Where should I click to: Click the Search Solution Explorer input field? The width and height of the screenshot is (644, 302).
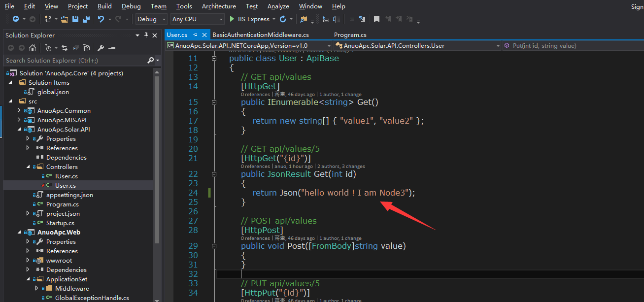click(x=75, y=60)
